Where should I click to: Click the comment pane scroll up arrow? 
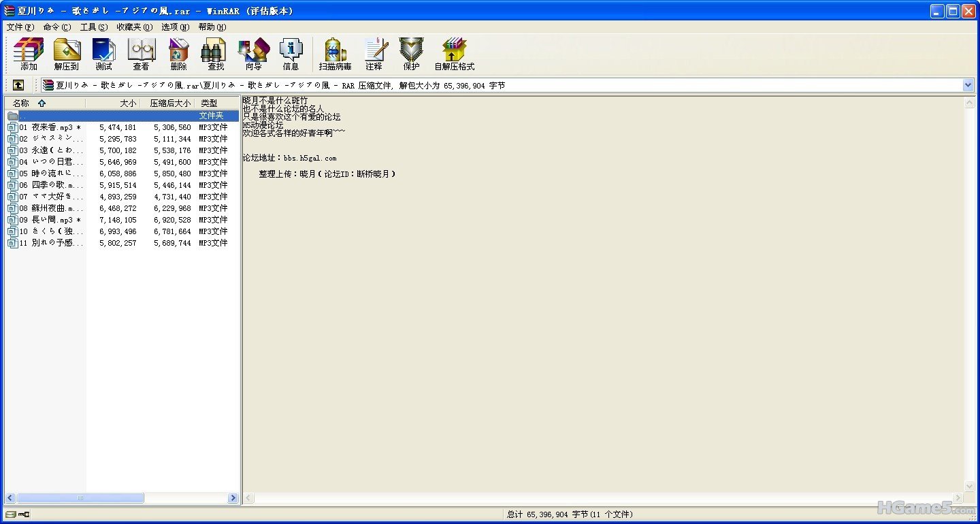(x=969, y=103)
